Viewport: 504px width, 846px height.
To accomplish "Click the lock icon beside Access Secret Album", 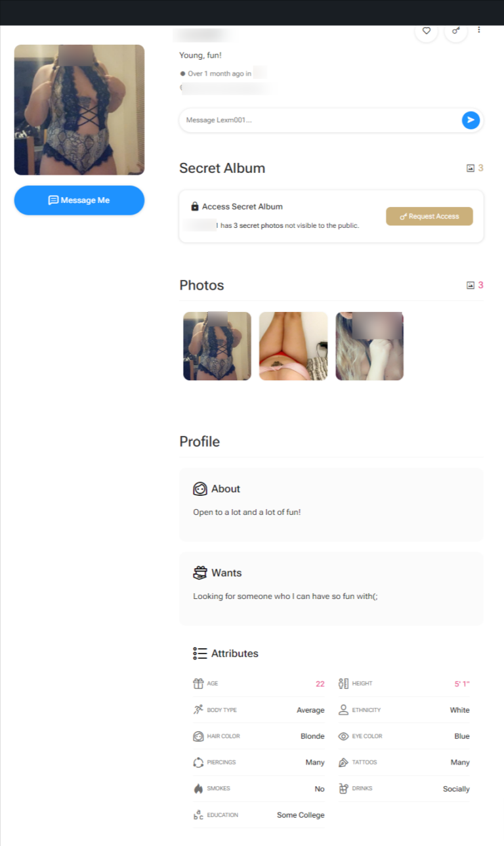I will [x=195, y=206].
